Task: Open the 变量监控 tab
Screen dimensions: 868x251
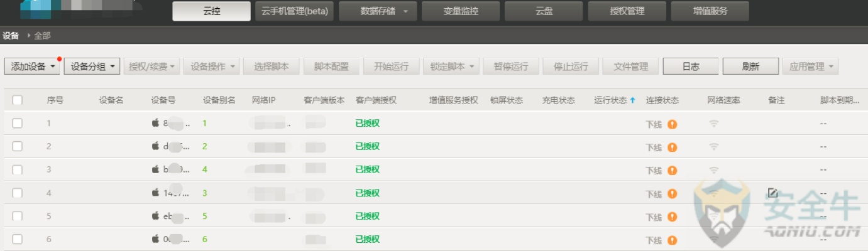Action: click(x=461, y=11)
